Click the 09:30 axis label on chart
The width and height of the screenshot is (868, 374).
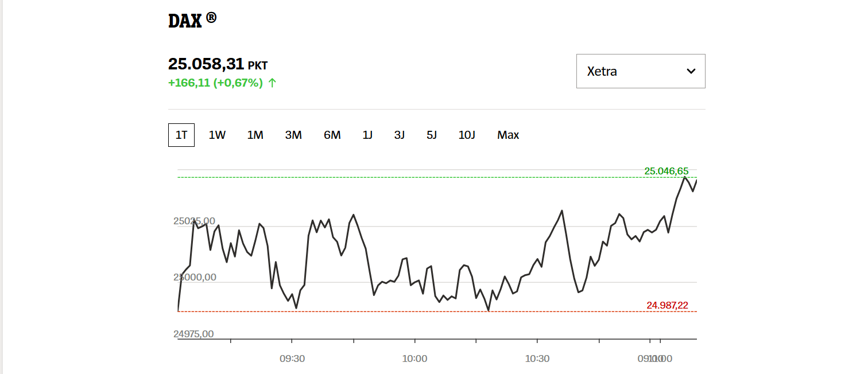293,358
